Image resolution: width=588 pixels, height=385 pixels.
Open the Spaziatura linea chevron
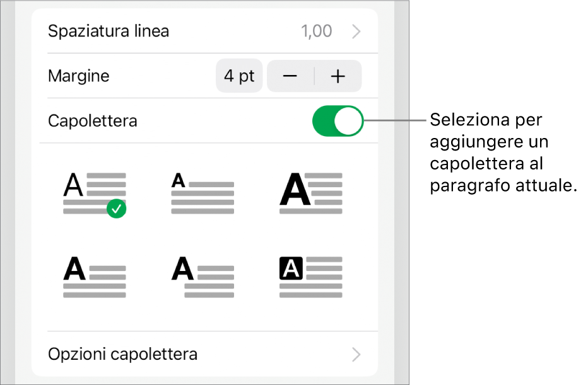click(356, 31)
